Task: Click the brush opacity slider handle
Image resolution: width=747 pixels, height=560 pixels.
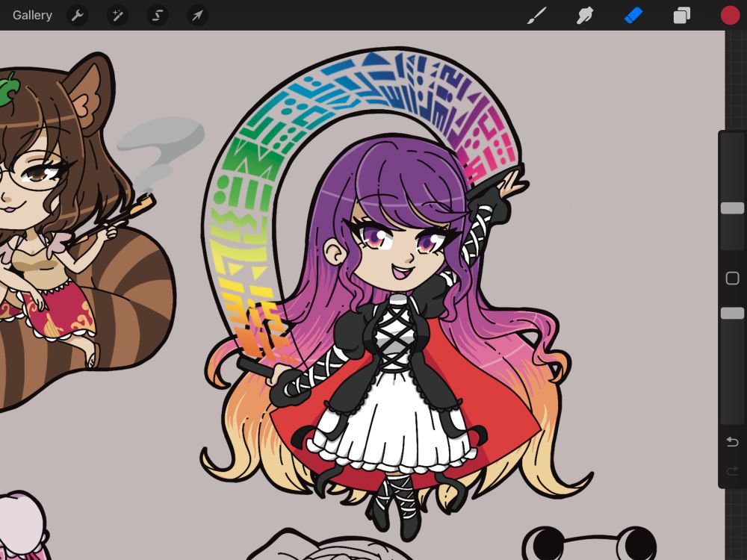Action: [732, 313]
